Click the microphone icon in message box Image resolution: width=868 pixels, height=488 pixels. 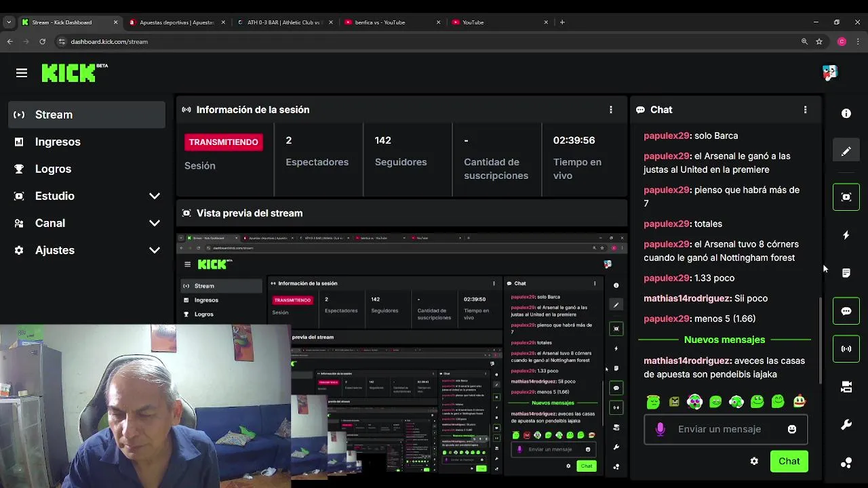(x=660, y=429)
